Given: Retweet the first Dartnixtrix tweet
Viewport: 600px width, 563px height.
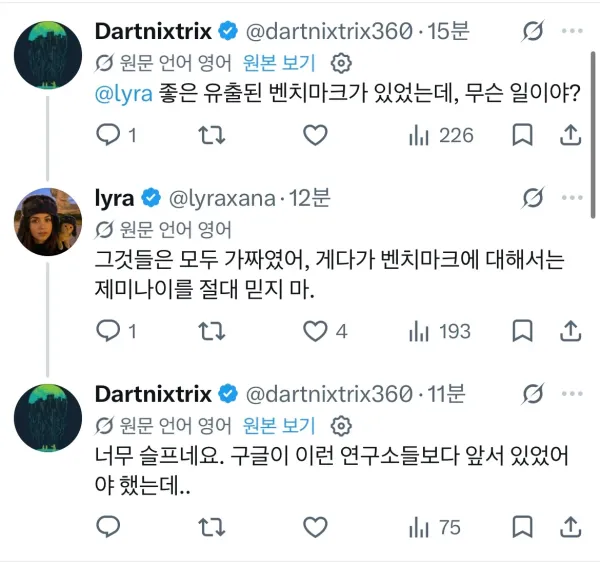Looking at the screenshot, I should pyautogui.click(x=212, y=135).
